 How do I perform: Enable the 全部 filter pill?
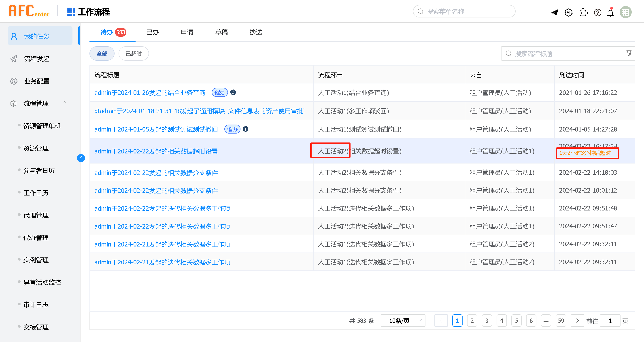click(x=102, y=53)
